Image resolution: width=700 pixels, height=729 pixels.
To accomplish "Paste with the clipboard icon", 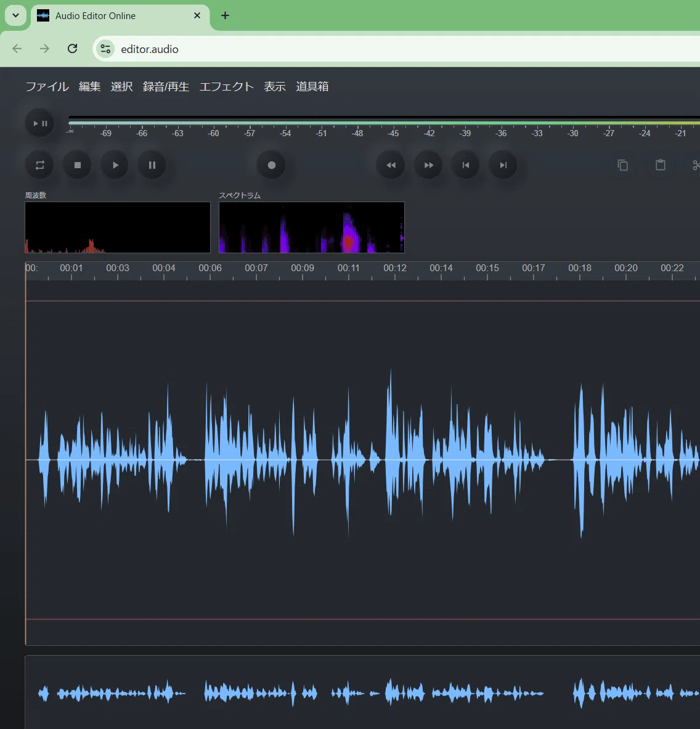I will pyautogui.click(x=661, y=165).
